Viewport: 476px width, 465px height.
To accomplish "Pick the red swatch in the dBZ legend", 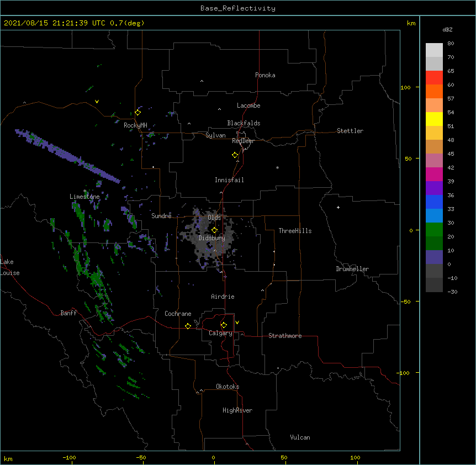I will pyautogui.click(x=434, y=77).
